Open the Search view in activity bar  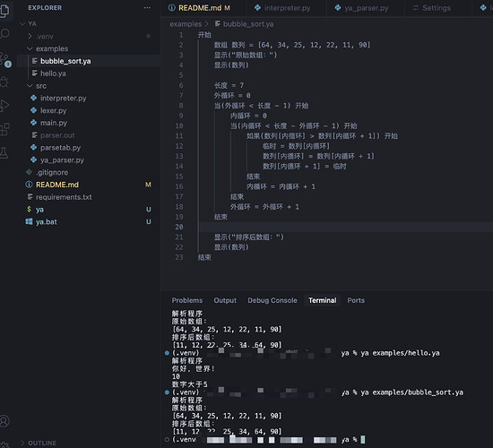[x=4, y=34]
